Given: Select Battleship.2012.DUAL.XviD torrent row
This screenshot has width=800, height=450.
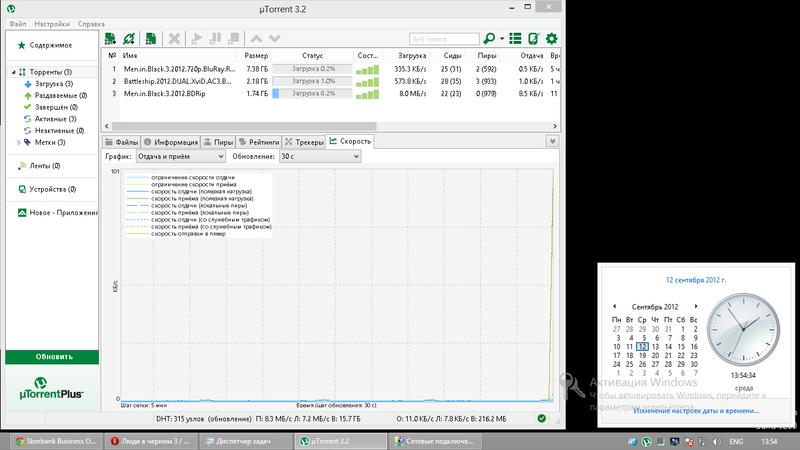Looking at the screenshot, I should coord(331,81).
